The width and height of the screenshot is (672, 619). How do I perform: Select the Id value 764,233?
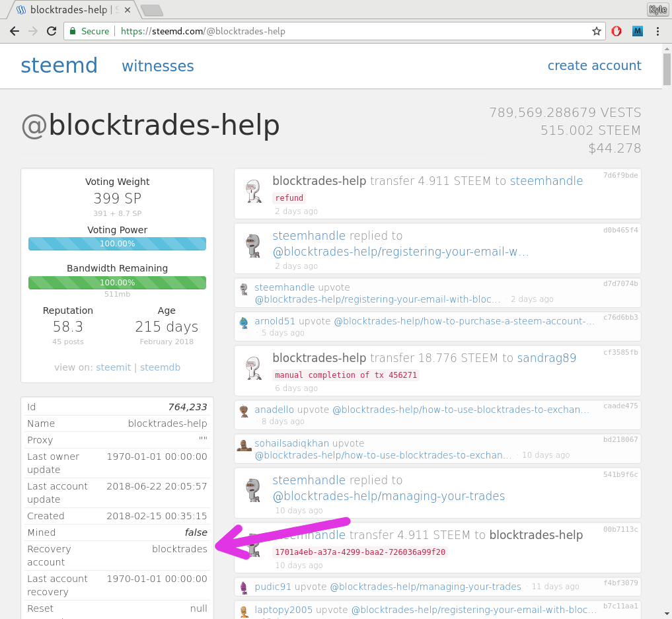(x=187, y=407)
